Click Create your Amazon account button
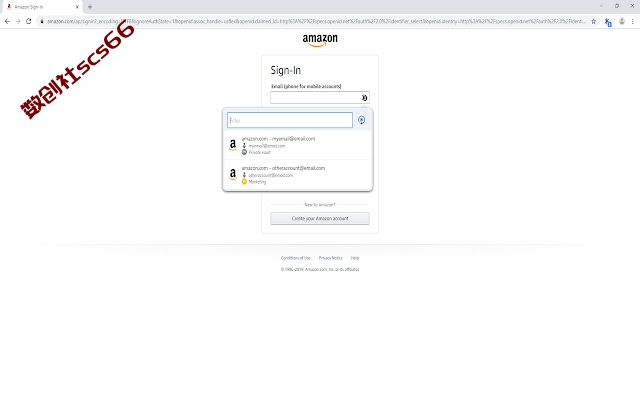This screenshot has width=640, height=400. point(320,218)
